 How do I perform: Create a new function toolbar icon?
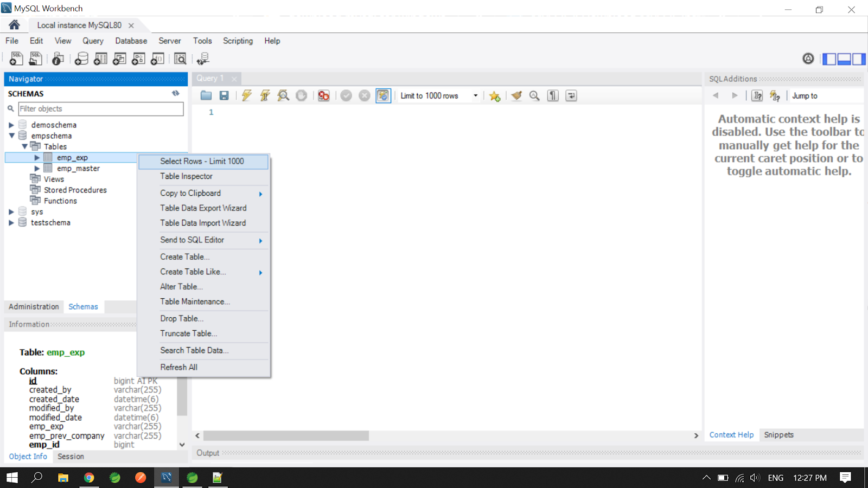157,59
